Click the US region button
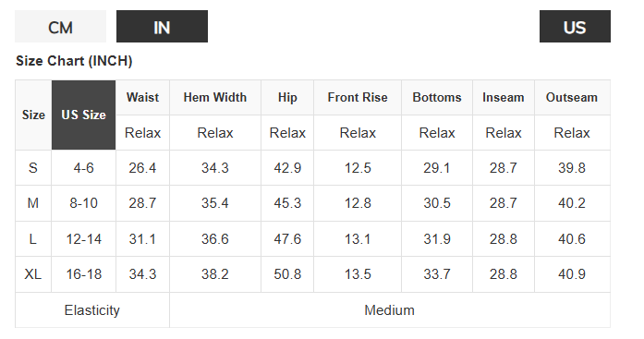The width and height of the screenshot is (644, 339). click(575, 26)
